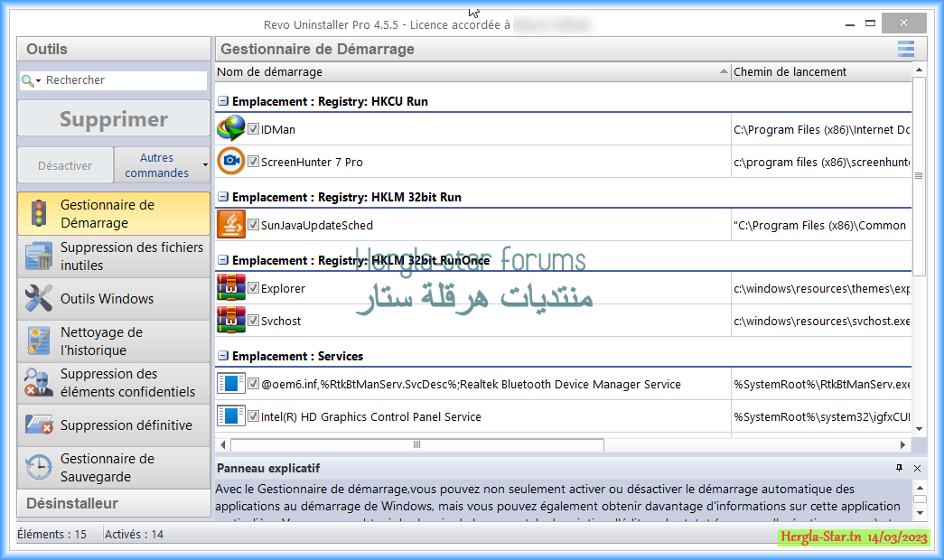
Task: Click the Suppression définitive shredder icon
Action: (39, 425)
